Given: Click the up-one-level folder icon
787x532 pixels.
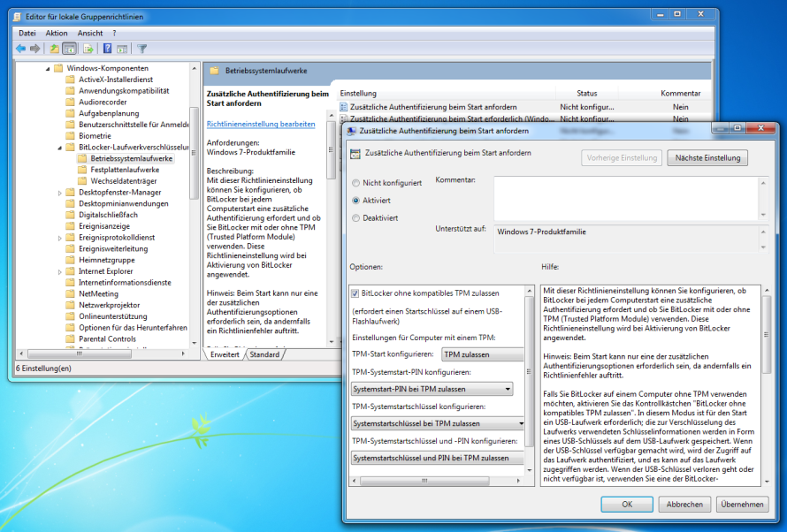Looking at the screenshot, I should coord(54,49).
